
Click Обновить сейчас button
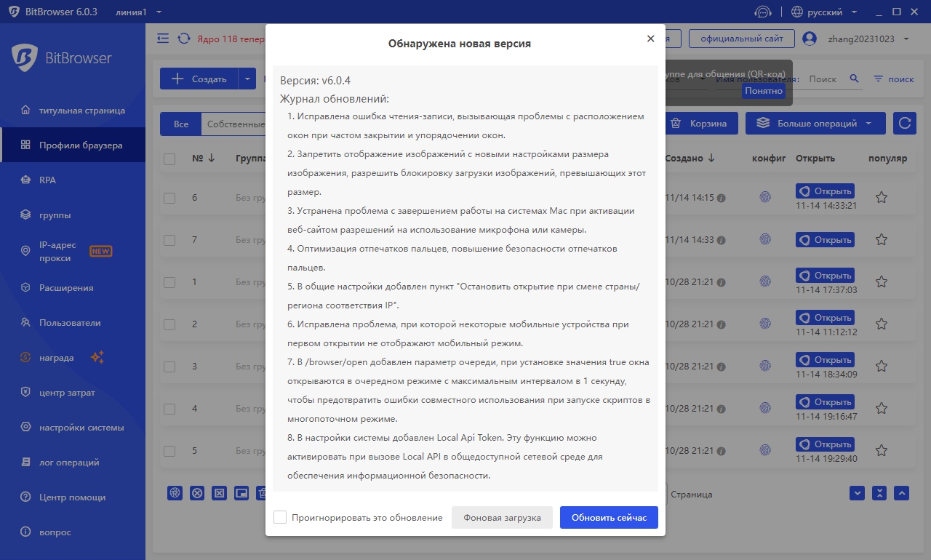click(x=609, y=518)
